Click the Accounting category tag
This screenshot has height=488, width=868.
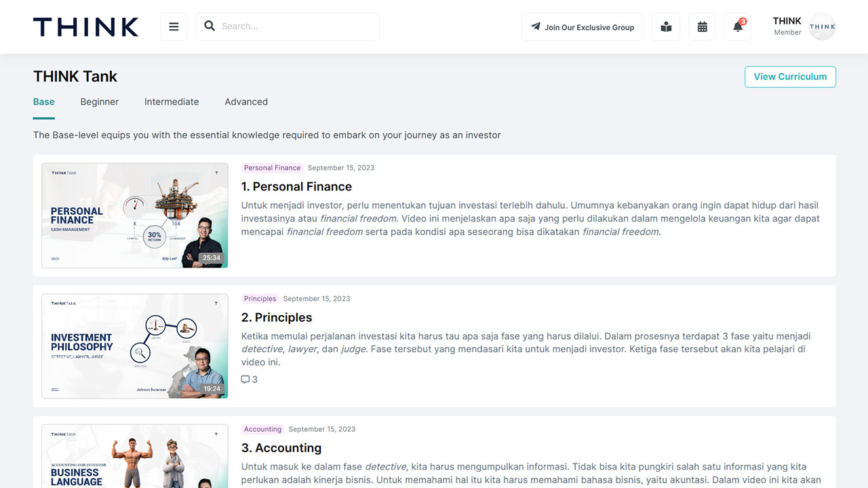(262, 429)
